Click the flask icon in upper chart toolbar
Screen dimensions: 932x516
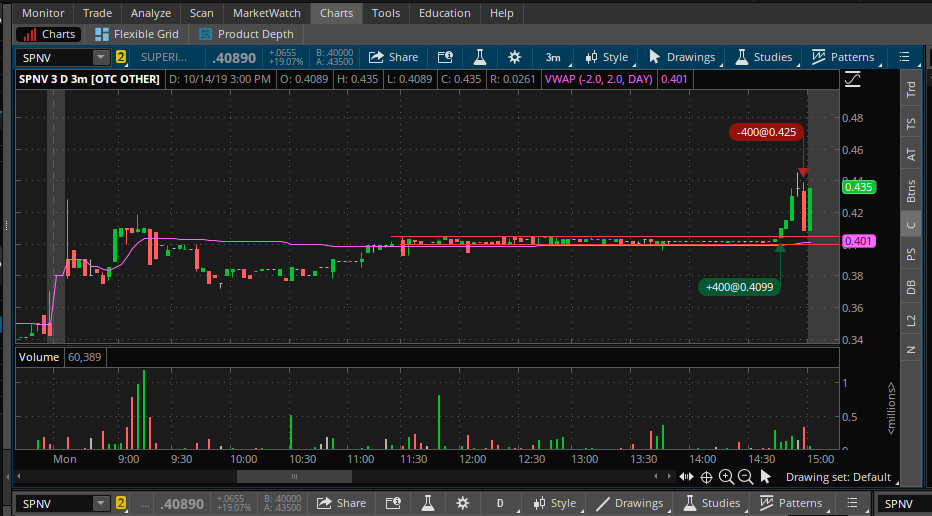tap(480, 58)
